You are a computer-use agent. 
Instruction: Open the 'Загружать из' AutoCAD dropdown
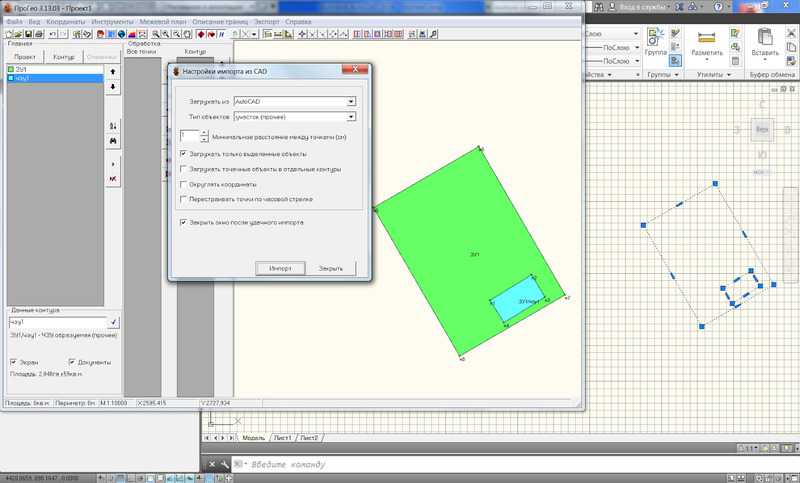pos(352,102)
